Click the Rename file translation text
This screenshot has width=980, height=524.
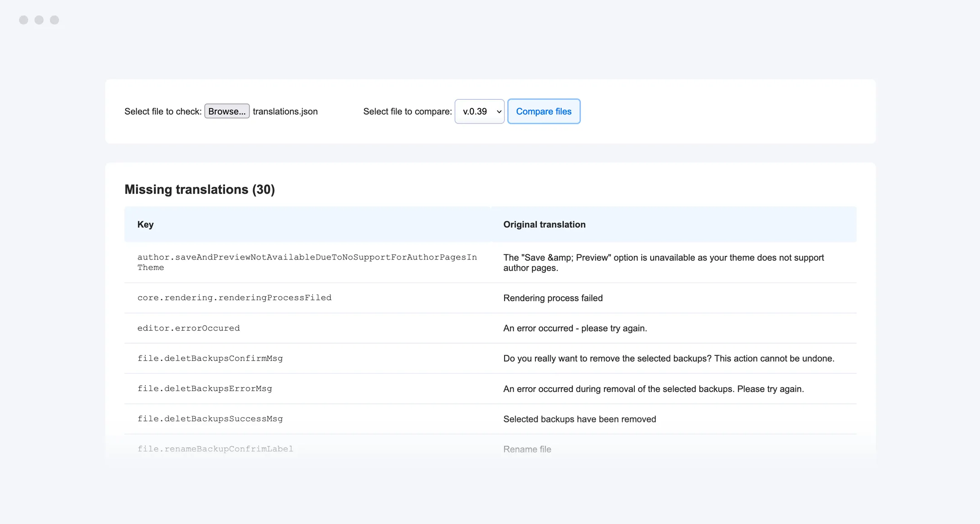point(527,449)
